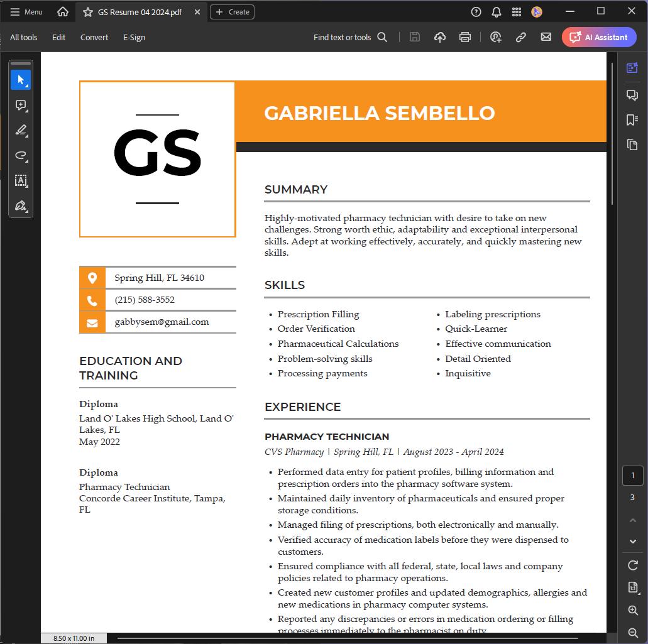648x644 pixels.
Task: Open the AI Assistant button
Action: pyautogui.click(x=599, y=37)
